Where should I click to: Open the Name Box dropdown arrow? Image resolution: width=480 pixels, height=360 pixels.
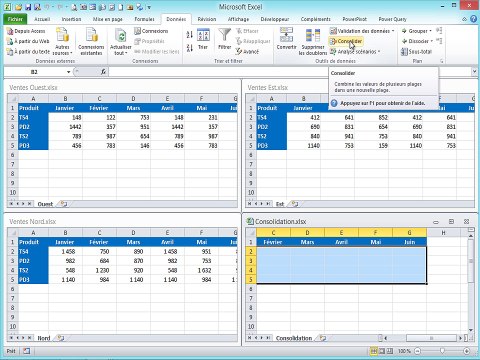pyautogui.click(x=68, y=72)
